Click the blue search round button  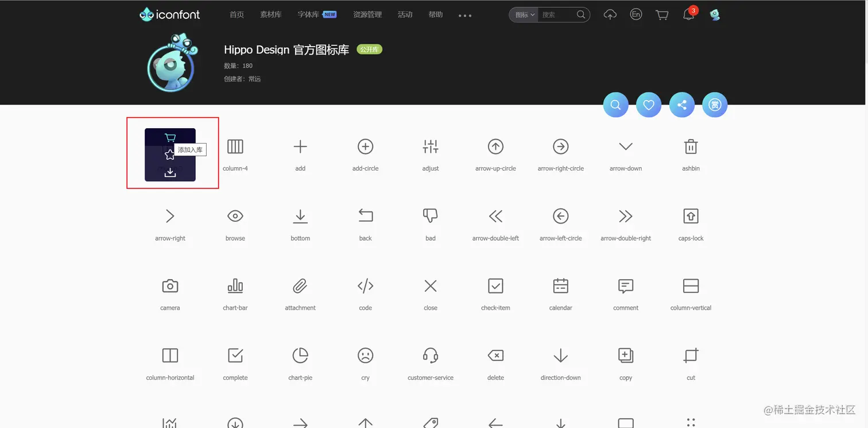[x=615, y=105]
